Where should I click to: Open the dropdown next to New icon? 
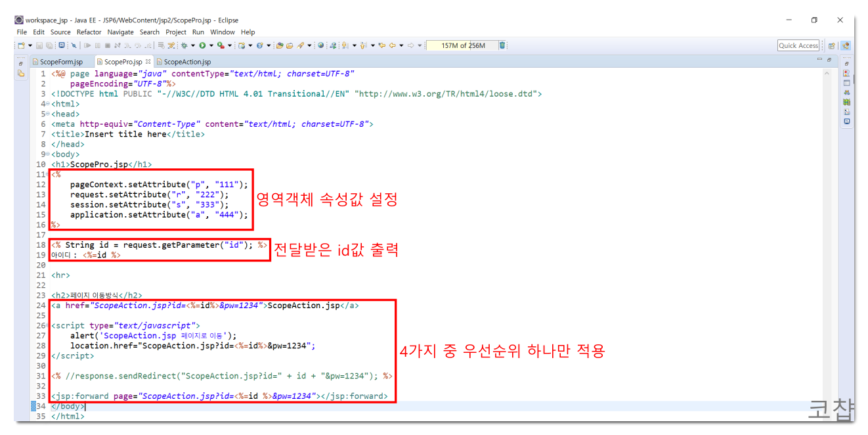coord(30,46)
